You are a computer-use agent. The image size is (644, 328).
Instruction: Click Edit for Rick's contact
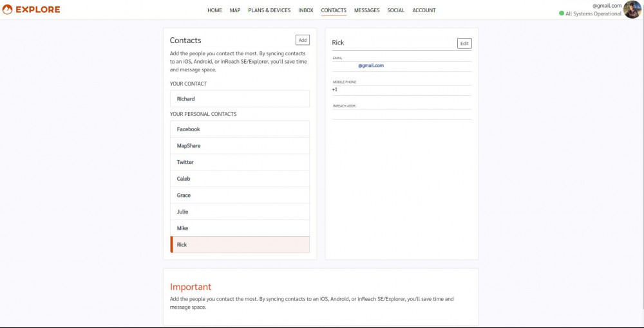point(464,43)
